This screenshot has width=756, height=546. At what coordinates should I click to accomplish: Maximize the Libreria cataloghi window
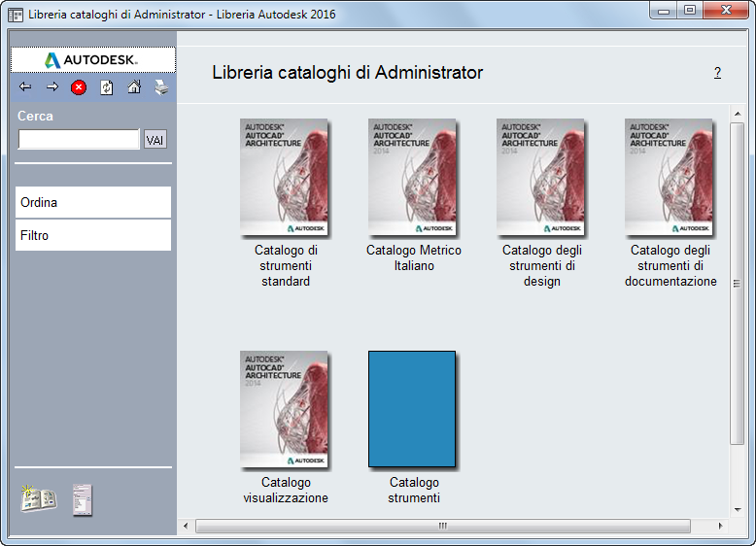tap(690, 10)
